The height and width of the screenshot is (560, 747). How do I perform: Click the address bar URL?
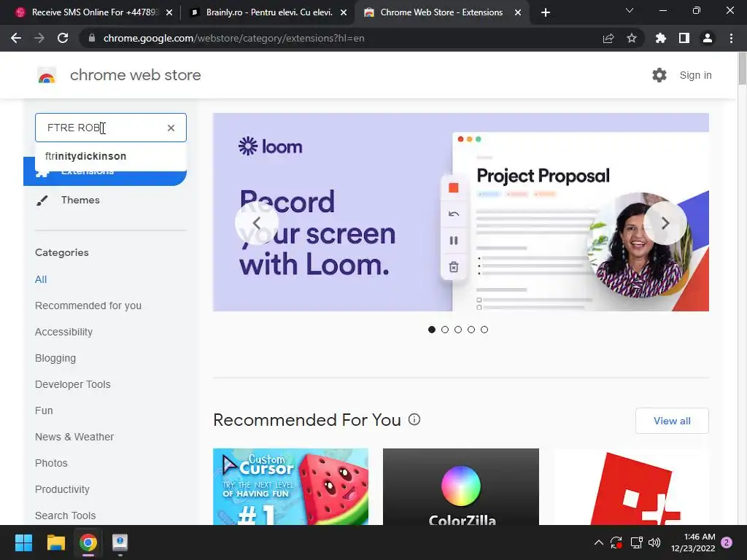coord(233,38)
